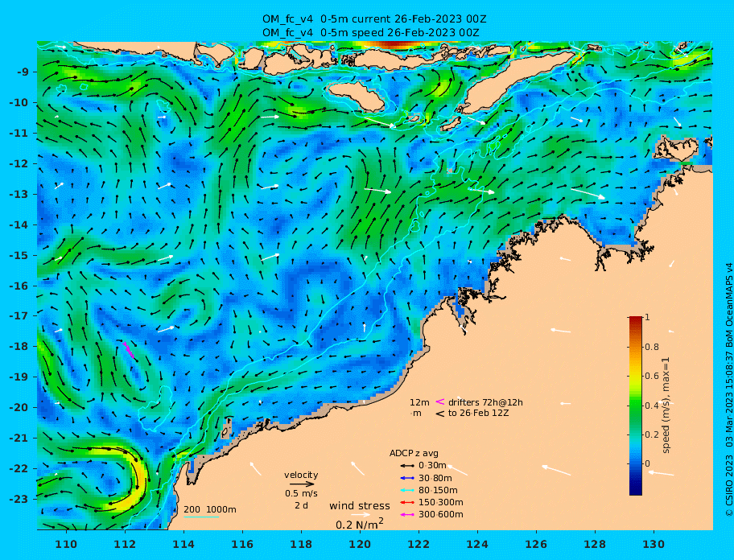Click the '150-300m' depth label
This screenshot has width=734, height=560.
click(440, 502)
